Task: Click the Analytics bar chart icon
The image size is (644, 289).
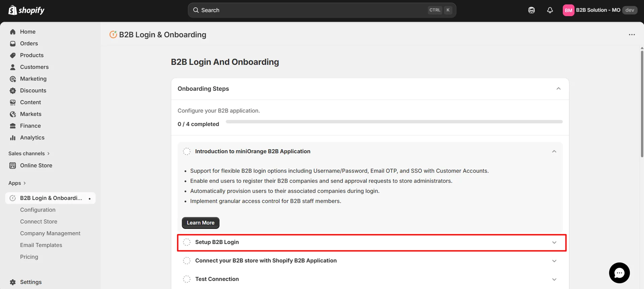Action: 13,137
